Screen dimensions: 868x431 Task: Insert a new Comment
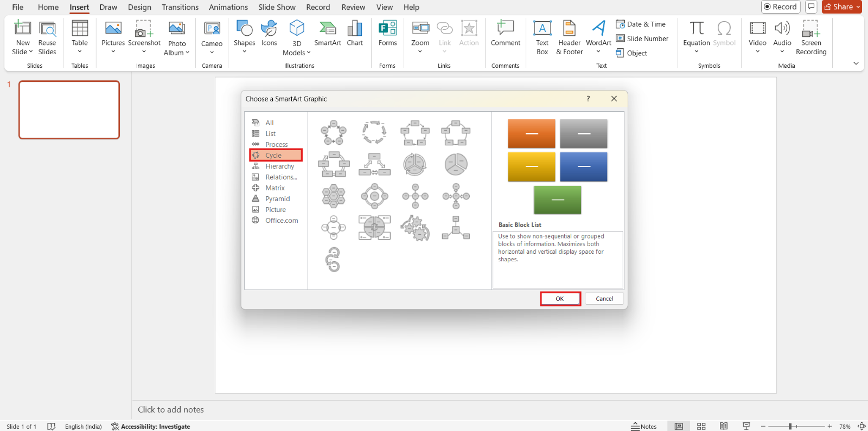[505, 34]
